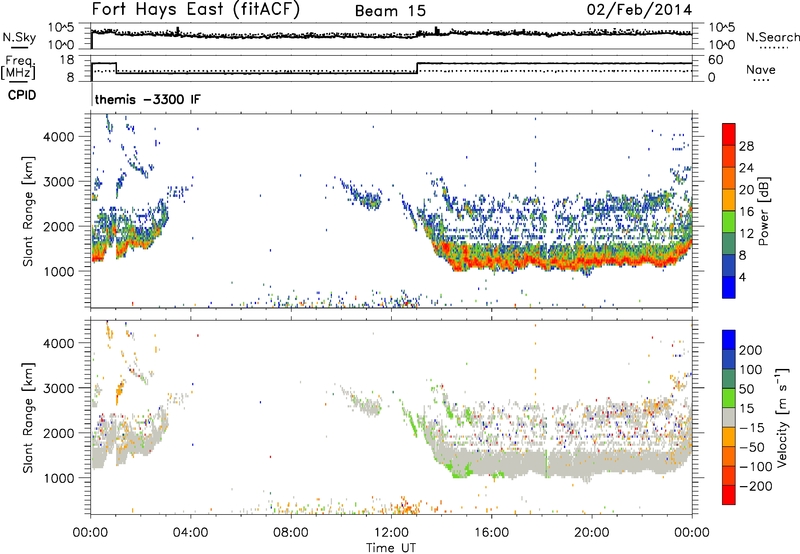
Task: Pick the red bottom segment of the velocity colorbar
Action: pos(729,495)
